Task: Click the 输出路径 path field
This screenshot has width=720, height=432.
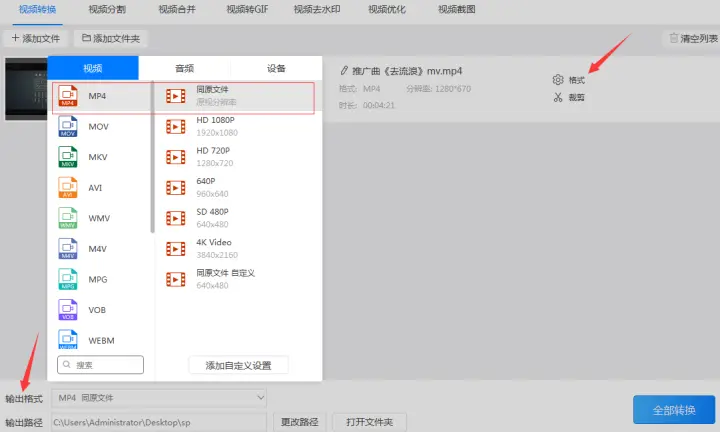Action: pos(159,422)
